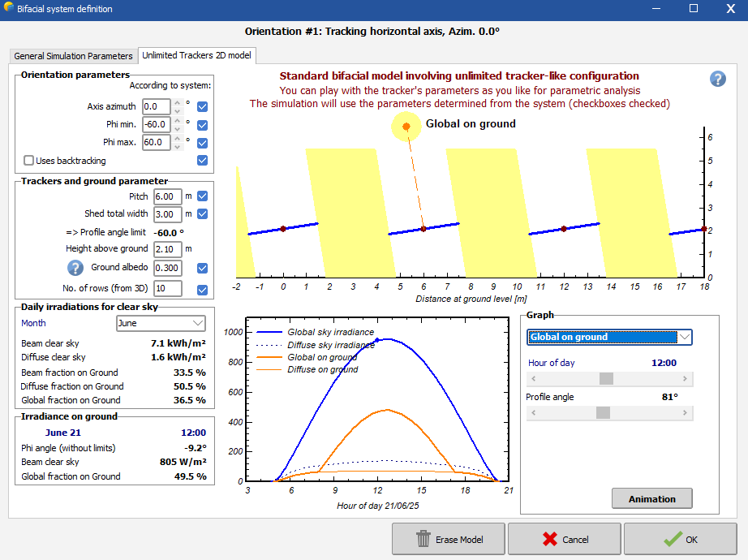748x560 pixels.
Task: Toggle the Uses backtracking checkbox
Action: point(29,161)
